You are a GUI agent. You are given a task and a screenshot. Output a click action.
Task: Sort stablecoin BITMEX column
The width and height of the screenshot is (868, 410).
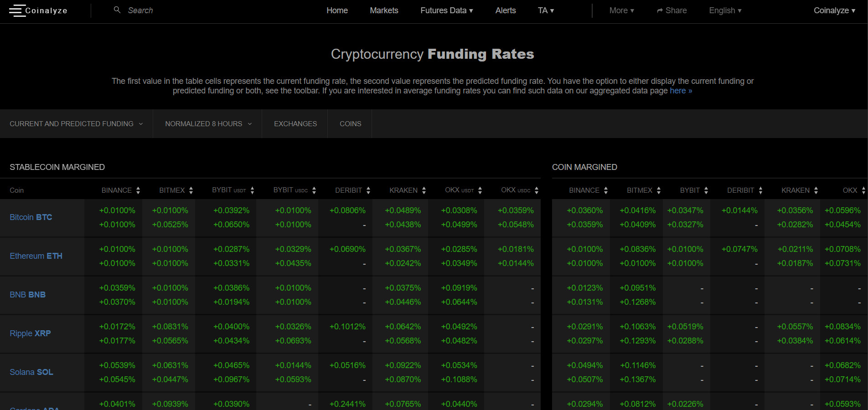tap(191, 190)
